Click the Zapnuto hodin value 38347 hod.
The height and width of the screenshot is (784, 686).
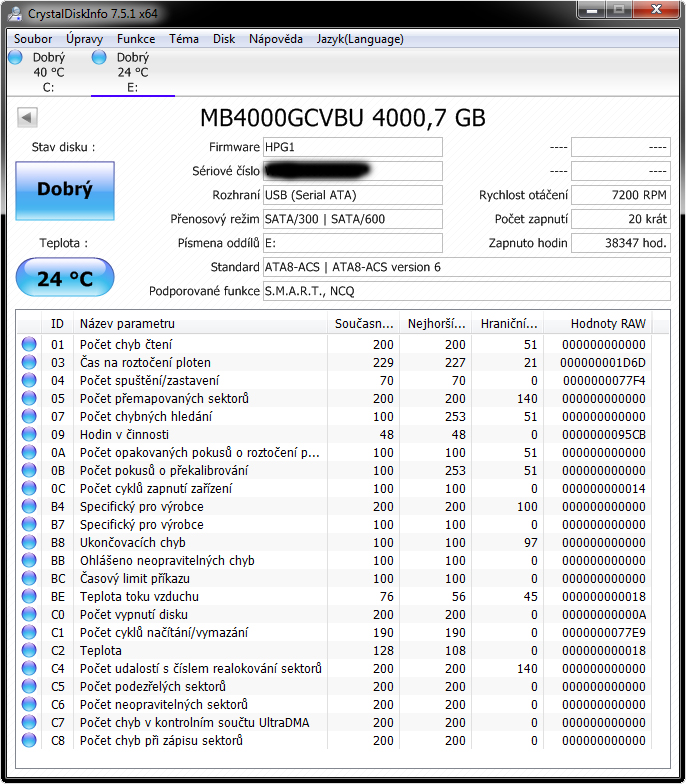pos(620,243)
